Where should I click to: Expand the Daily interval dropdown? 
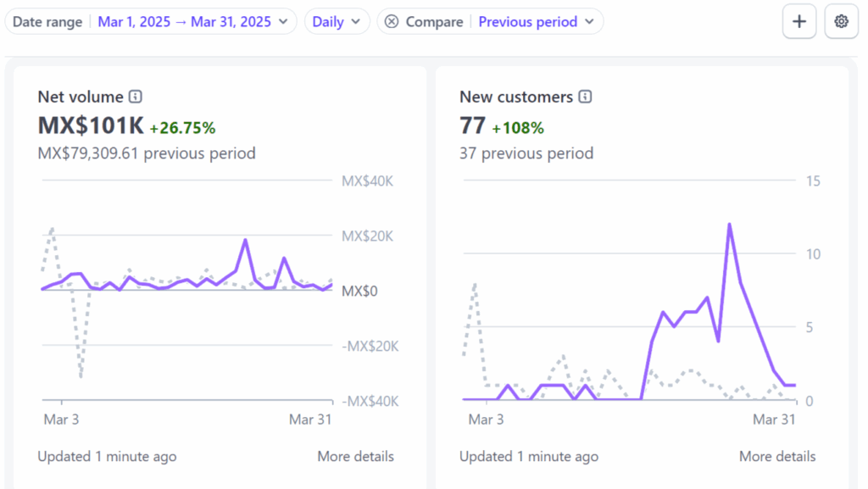(337, 21)
